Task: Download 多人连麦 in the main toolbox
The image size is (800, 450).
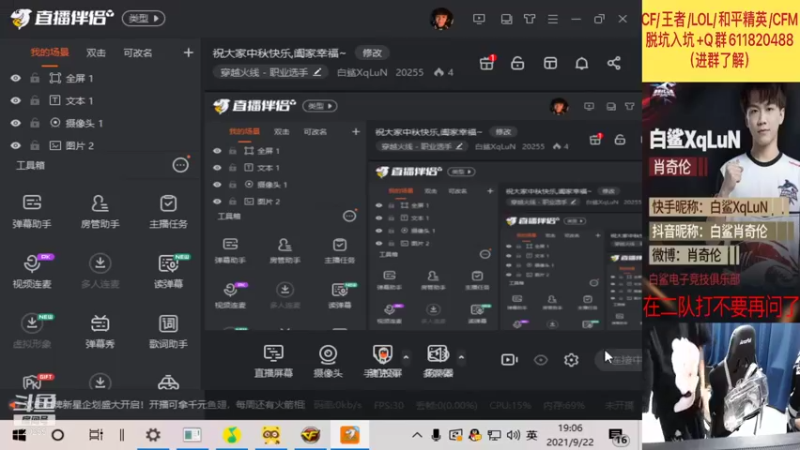Action: point(100,271)
